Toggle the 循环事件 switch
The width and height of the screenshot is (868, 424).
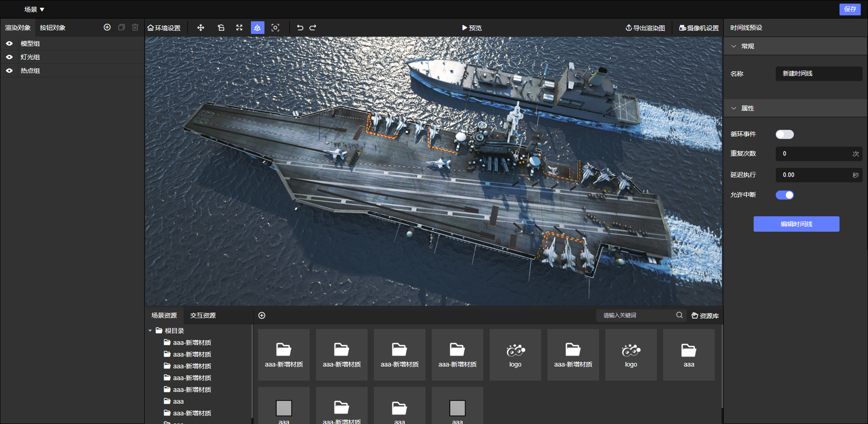point(784,134)
